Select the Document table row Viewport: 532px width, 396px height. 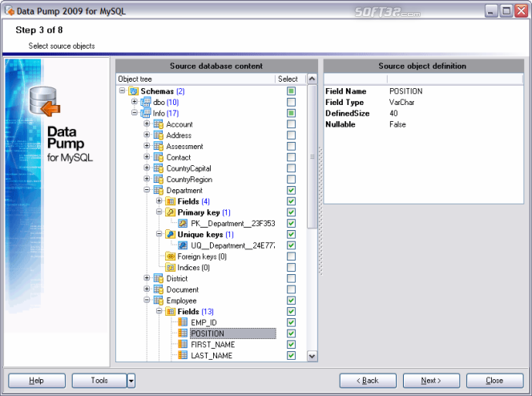coord(182,289)
